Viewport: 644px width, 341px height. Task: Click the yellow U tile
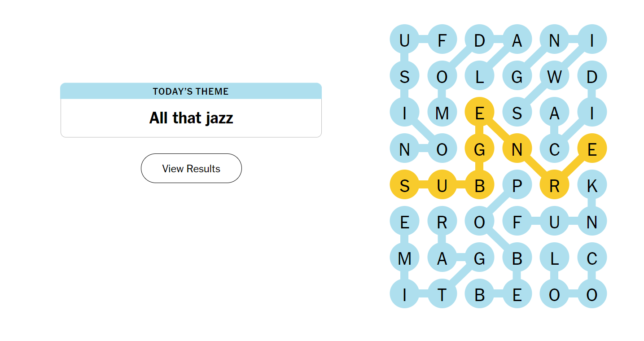tap(442, 185)
